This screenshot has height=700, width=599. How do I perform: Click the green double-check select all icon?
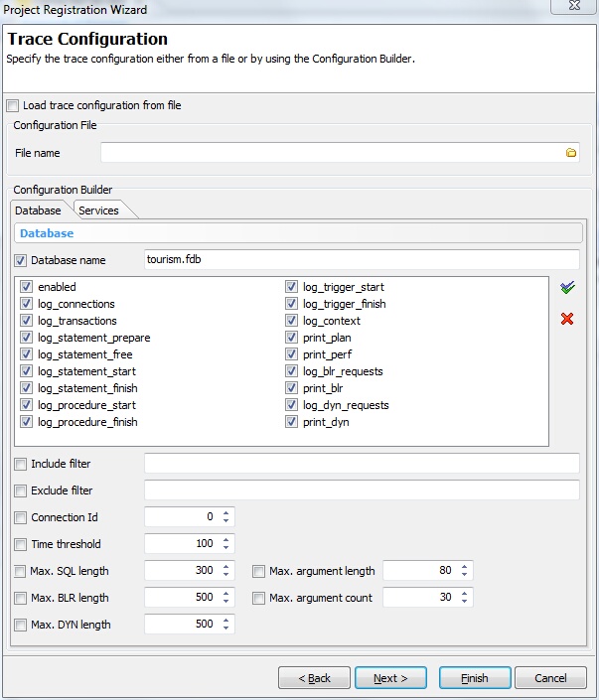click(x=567, y=288)
